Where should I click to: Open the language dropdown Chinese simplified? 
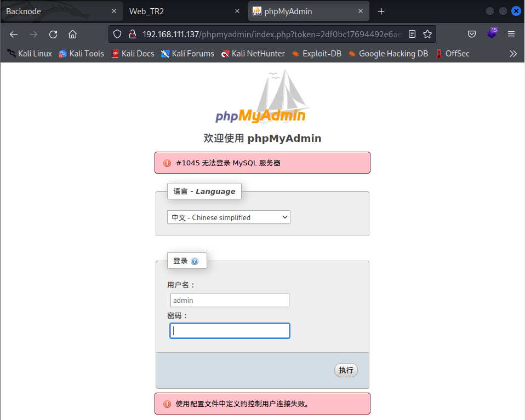(x=229, y=217)
